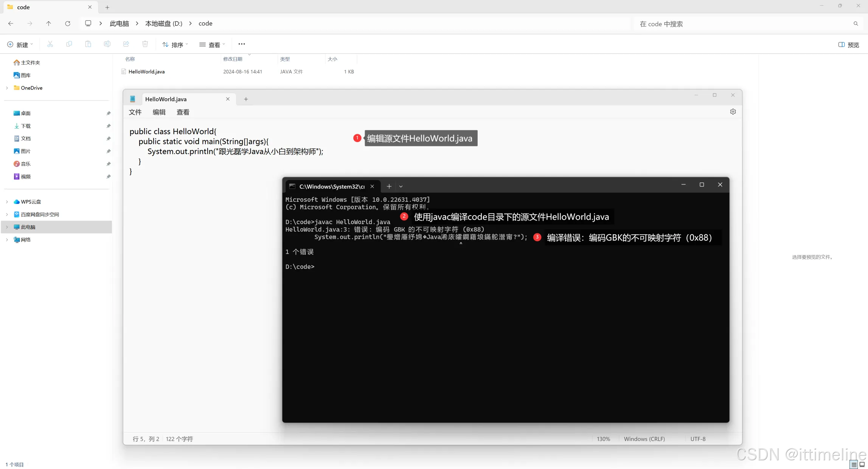
Task: Open the 查看 view dropdown in Explorer
Action: tap(212, 45)
